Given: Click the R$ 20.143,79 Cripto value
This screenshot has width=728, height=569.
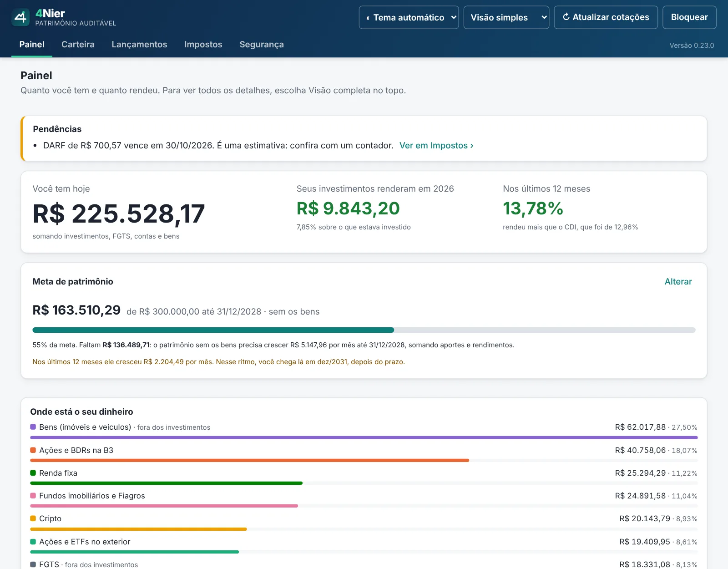Looking at the screenshot, I should [x=645, y=518].
